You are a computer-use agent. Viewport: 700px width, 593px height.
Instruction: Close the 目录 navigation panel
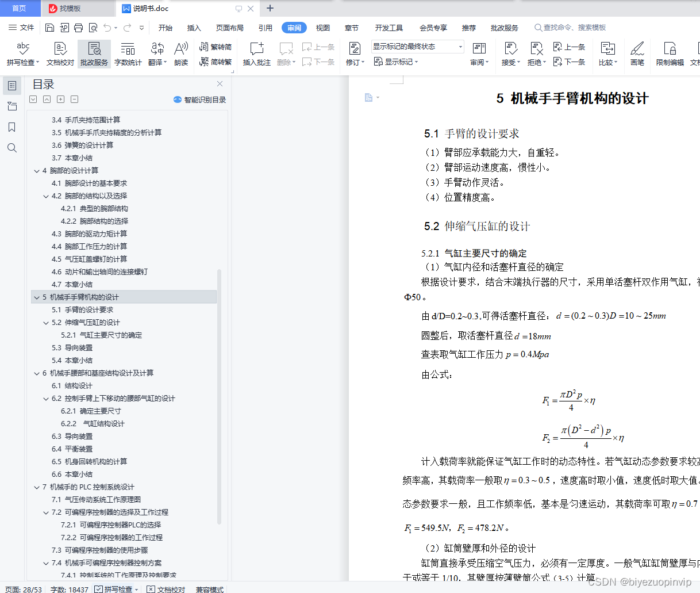(x=220, y=84)
